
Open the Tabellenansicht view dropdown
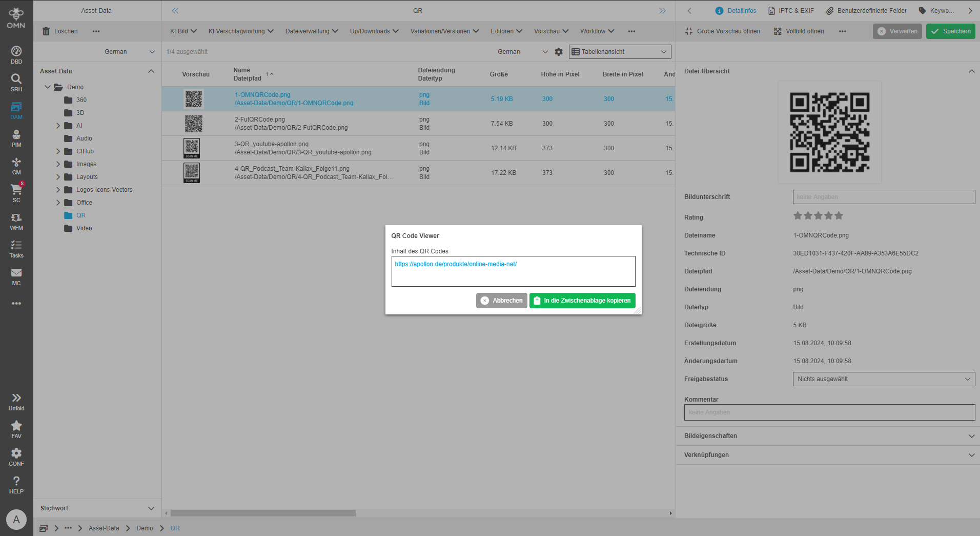pos(619,52)
